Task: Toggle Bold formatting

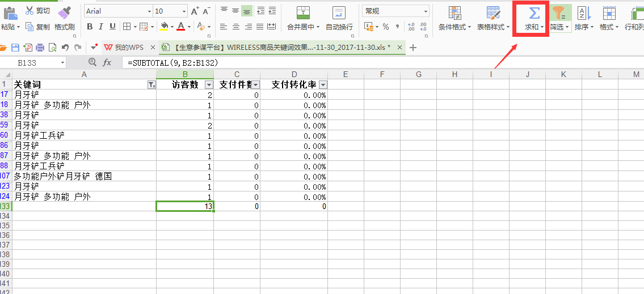Action: pyautogui.click(x=90, y=27)
